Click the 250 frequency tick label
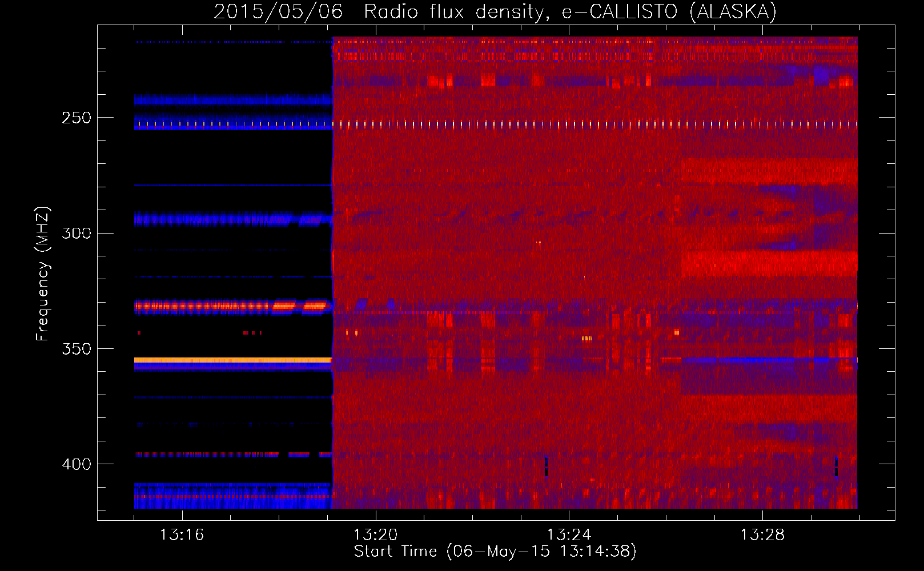The width and height of the screenshot is (924, 571). pyautogui.click(x=77, y=118)
